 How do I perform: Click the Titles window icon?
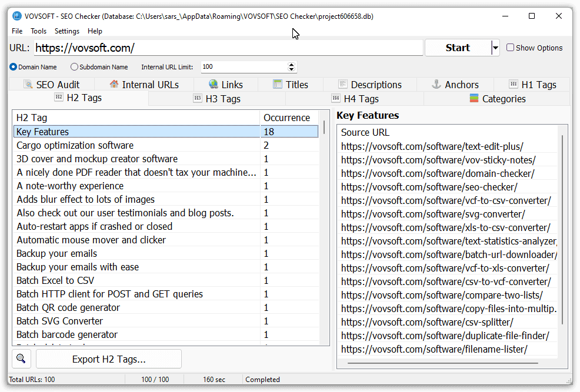pyautogui.click(x=278, y=84)
